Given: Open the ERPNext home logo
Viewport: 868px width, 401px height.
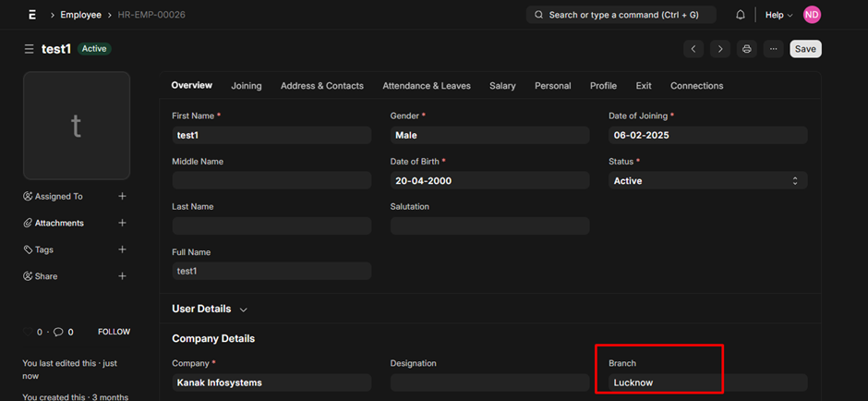Looking at the screenshot, I should point(32,15).
